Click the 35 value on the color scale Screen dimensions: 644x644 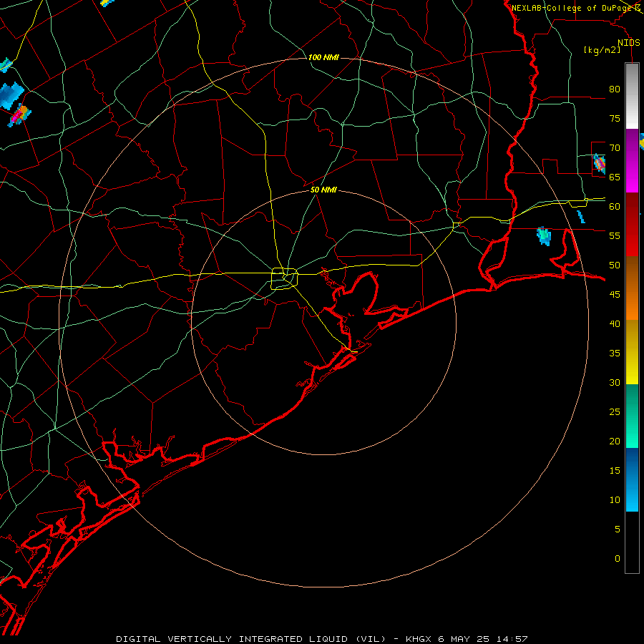(x=615, y=353)
